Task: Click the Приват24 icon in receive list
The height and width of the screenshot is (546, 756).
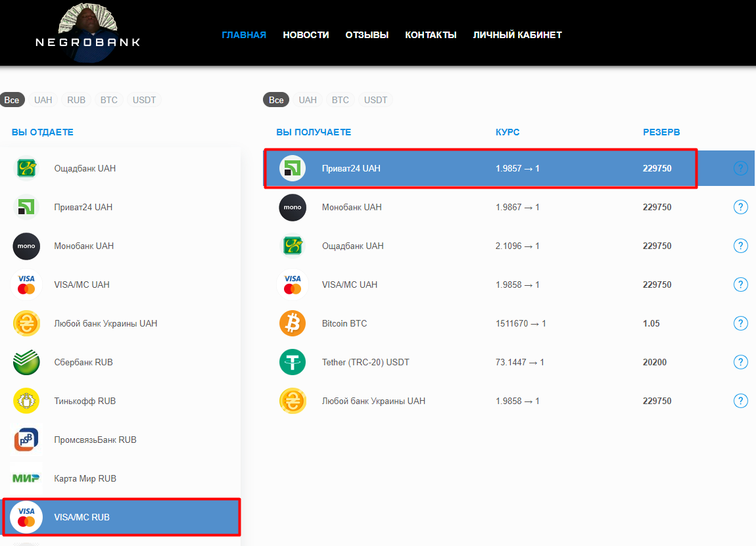Action: pyautogui.click(x=293, y=168)
